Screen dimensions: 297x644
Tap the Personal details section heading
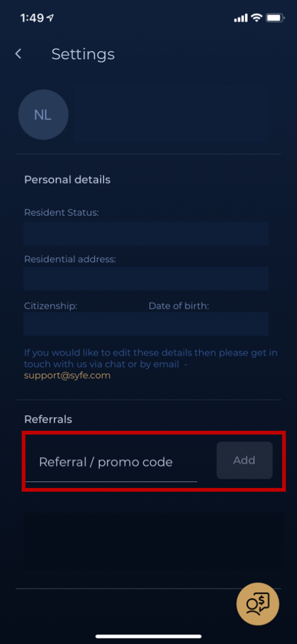(67, 179)
